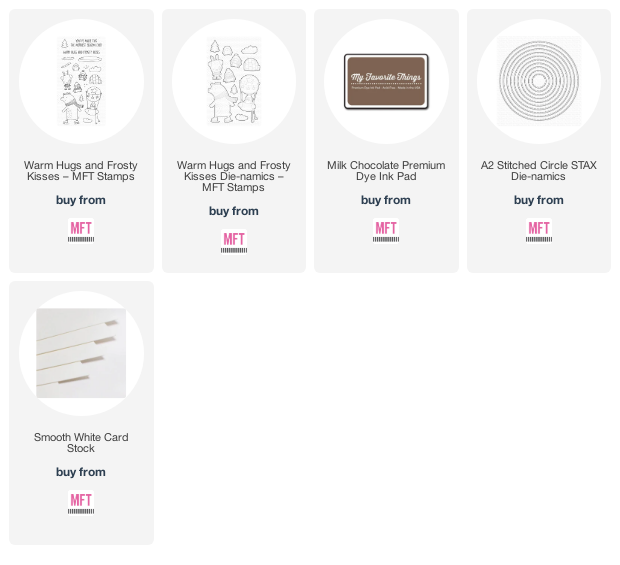Click MFT logo under Warm Hugs stamps
Screen dimensions: 620x565
click(x=81, y=231)
